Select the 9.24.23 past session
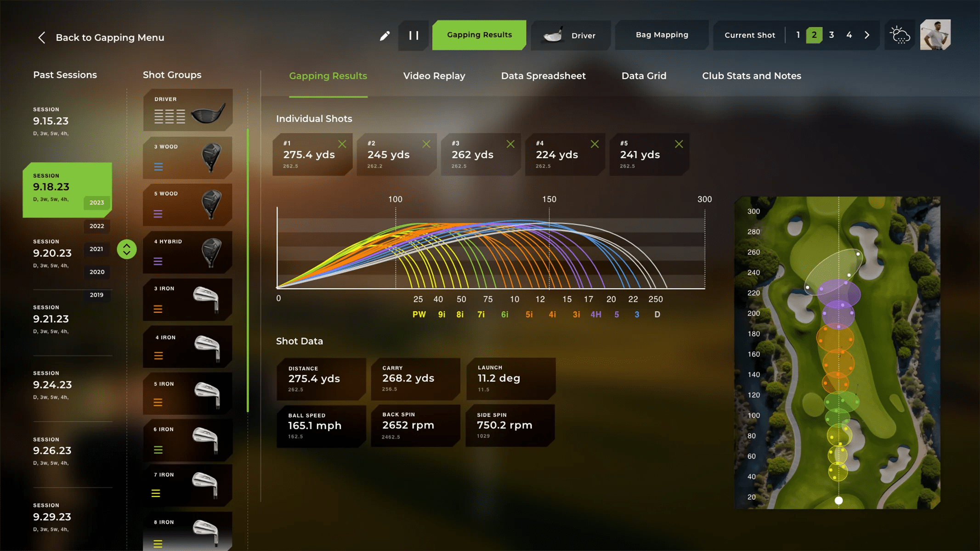980x551 pixels. pos(52,385)
